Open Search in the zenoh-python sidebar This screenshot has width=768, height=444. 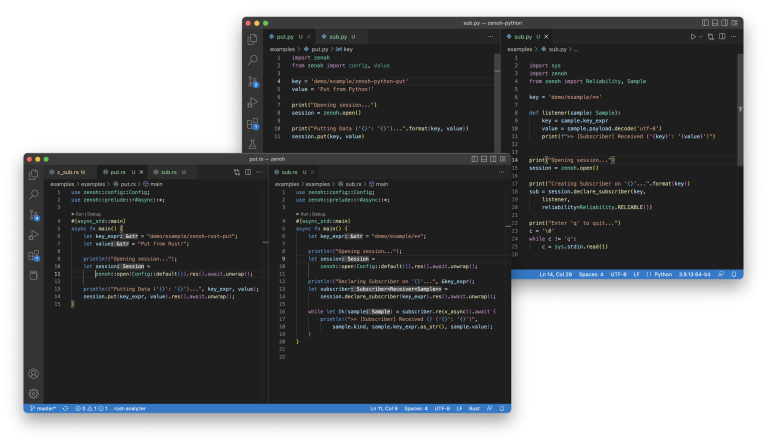pos(253,59)
